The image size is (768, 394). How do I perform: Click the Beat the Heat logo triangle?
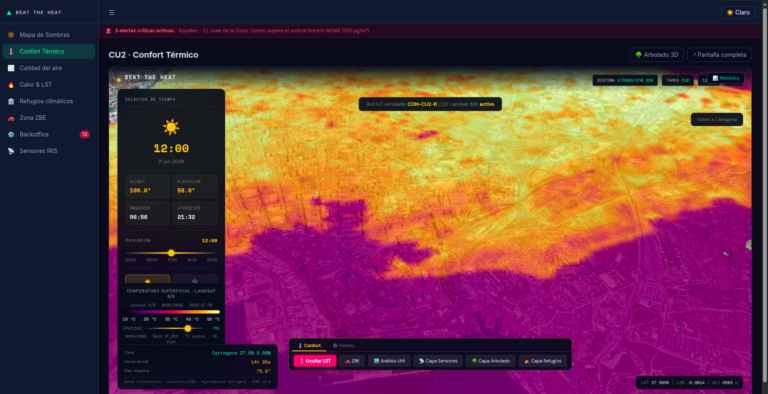(x=9, y=13)
